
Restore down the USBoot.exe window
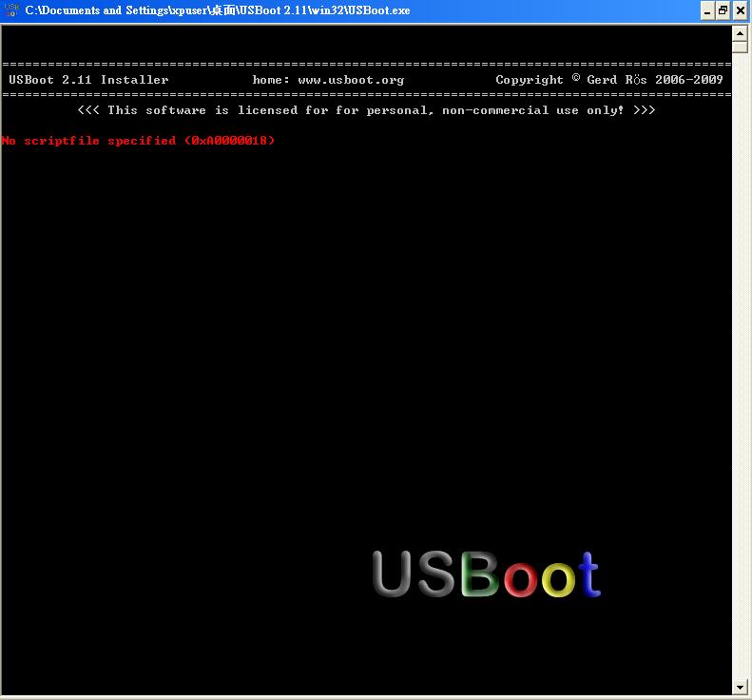coord(723,10)
